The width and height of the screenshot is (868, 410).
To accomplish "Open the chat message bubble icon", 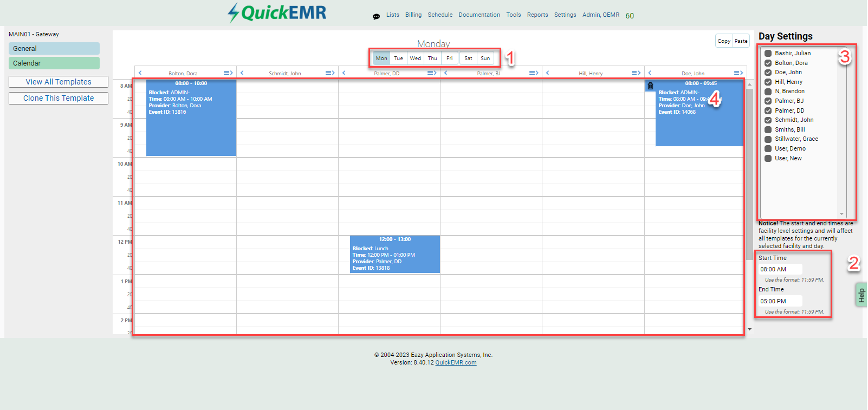I will [x=376, y=16].
